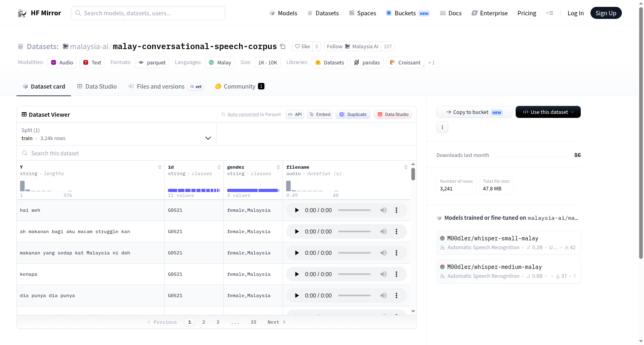Viewport: 644px width, 345px height.
Task: Open Docs in top navigation
Action: pyautogui.click(x=451, y=13)
